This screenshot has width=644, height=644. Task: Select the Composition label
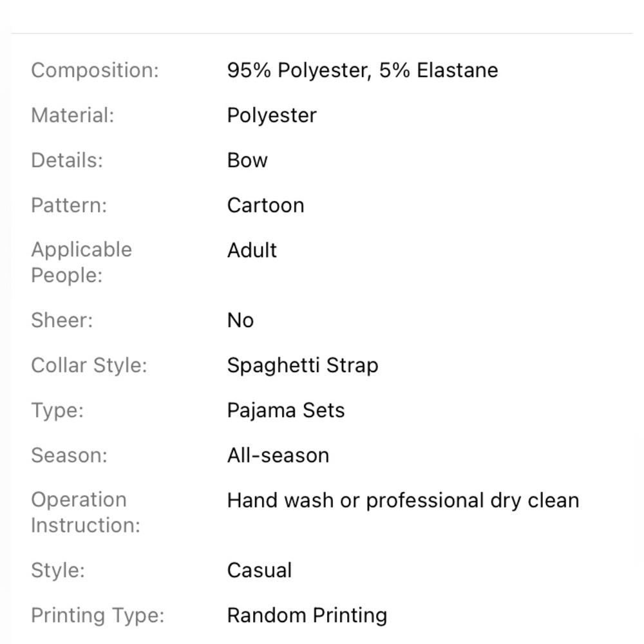pyautogui.click(x=95, y=70)
